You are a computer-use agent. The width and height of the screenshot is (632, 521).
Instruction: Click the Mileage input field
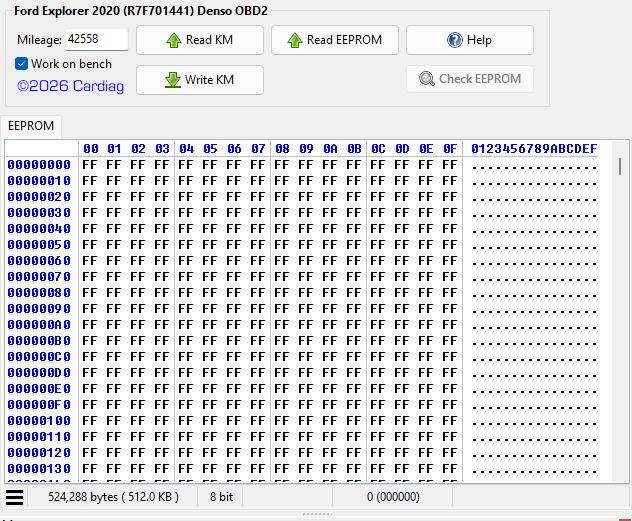point(96,40)
